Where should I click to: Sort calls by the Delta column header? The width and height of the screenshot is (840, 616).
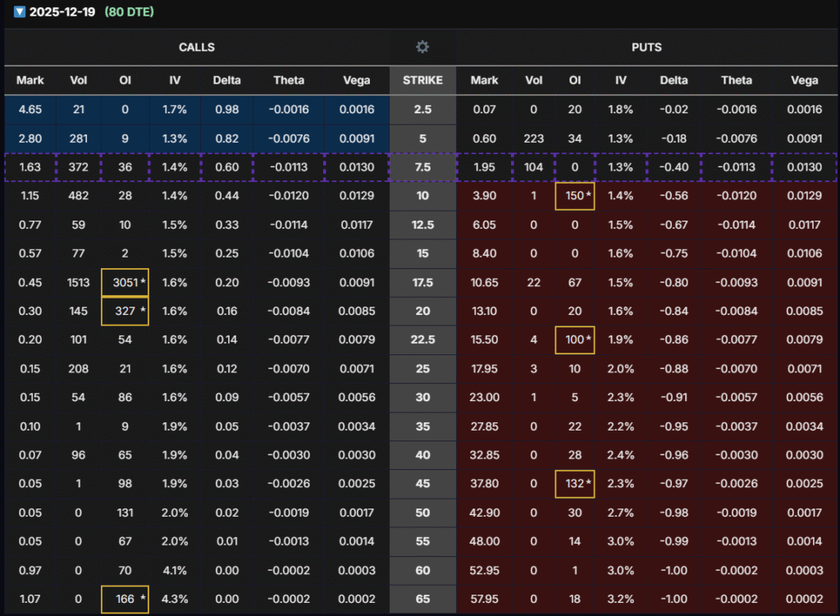click(227, 80)
